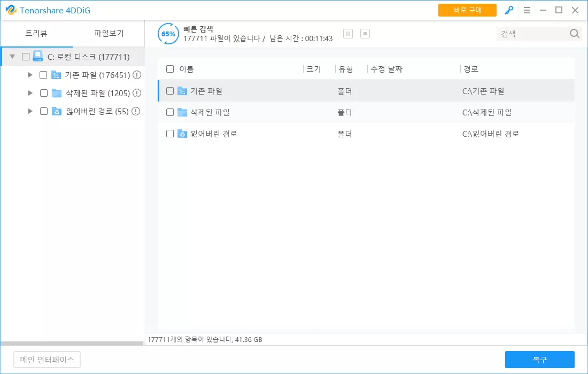Click the 65% scan progress circle
This screenshot has width=588, height=374.
coord(168,34)
